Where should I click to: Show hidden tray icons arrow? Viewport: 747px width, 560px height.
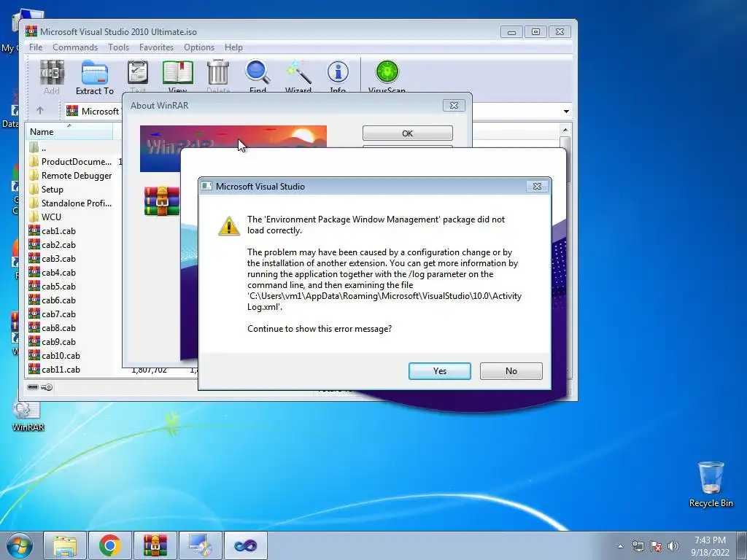pos(620,546)
